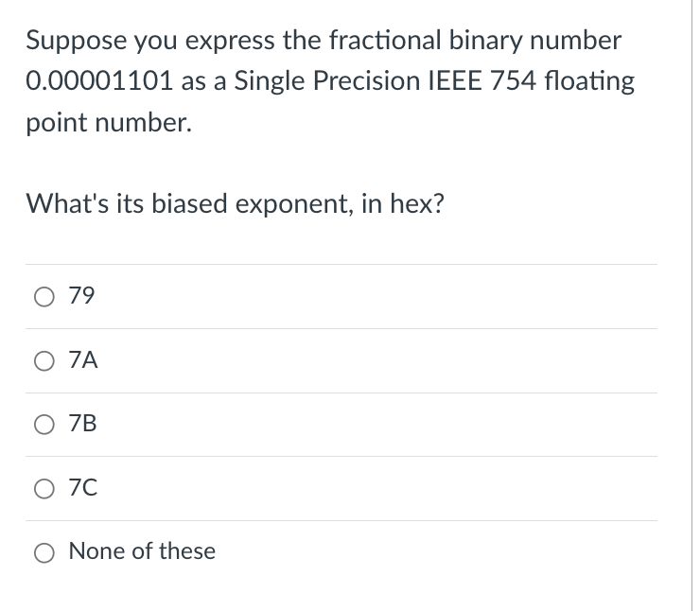
Task: Select the None of these radio button
Action: pos(44,552)
